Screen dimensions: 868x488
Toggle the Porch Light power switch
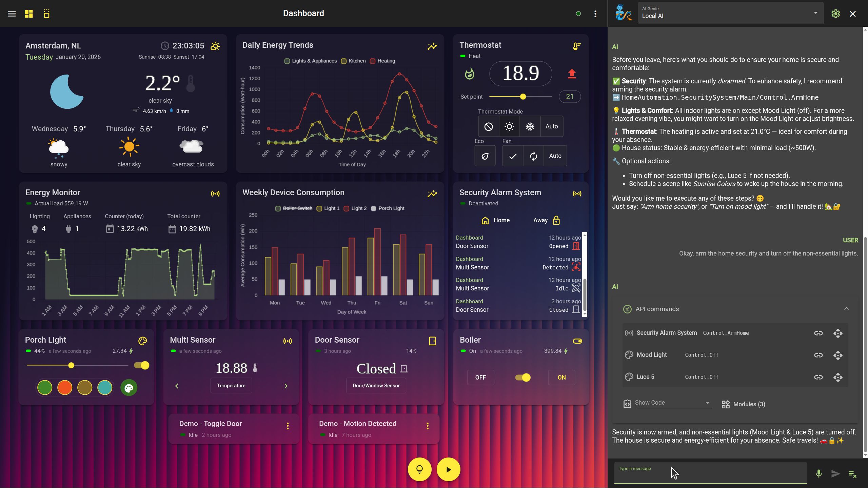pyautogui.click(x=142, y=365)
